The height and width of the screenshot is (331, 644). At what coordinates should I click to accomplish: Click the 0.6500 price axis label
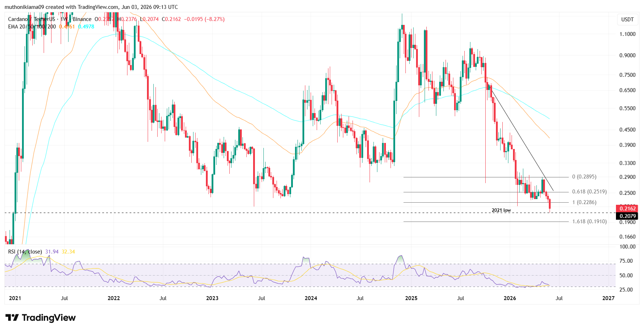click(x=627, y=90)
